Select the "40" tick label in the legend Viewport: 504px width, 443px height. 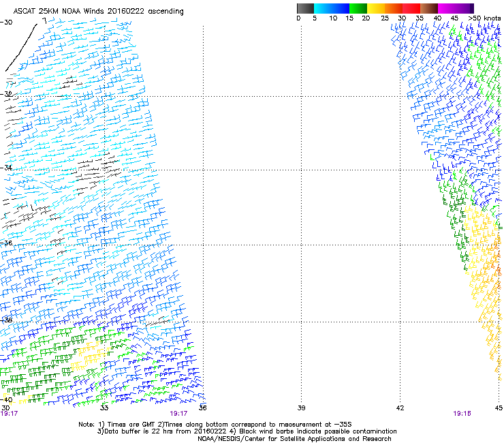437,18
